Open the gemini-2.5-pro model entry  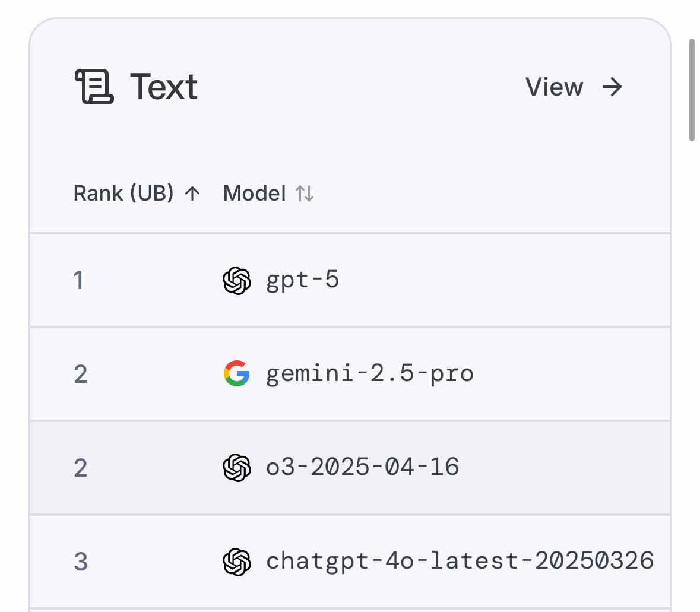pos(370,373)
